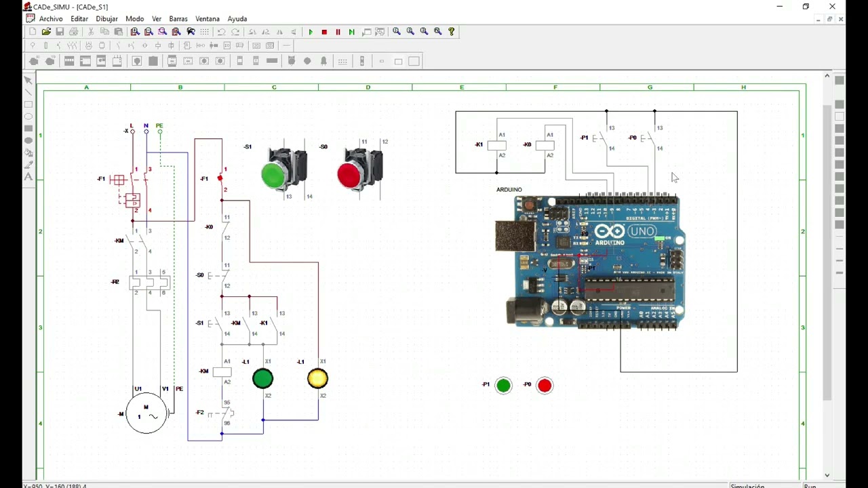Start simulation with the green play button
Screen dimensions: 868x488
pos(311,32)
